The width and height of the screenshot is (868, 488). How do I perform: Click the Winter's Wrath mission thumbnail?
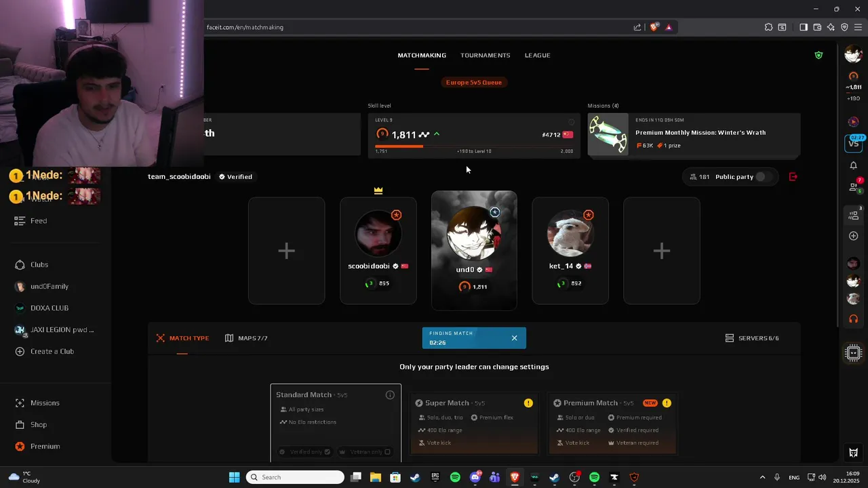(608, 136)
